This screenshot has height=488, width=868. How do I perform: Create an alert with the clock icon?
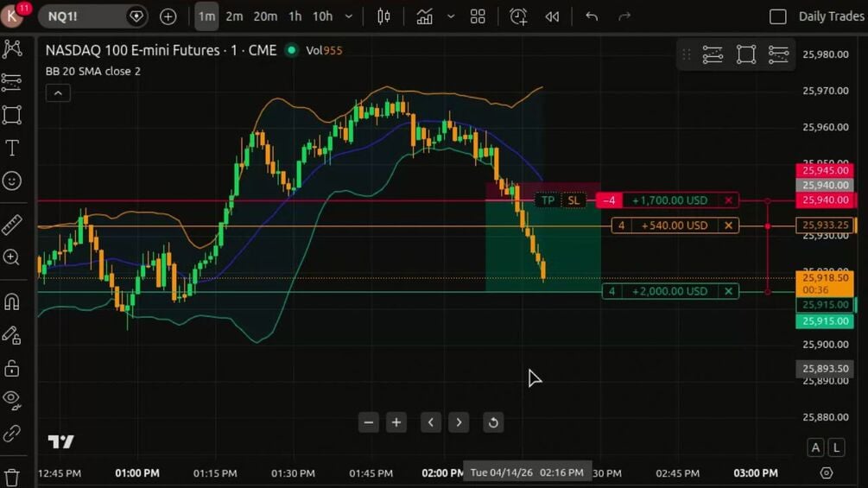(x=518, y=16)
